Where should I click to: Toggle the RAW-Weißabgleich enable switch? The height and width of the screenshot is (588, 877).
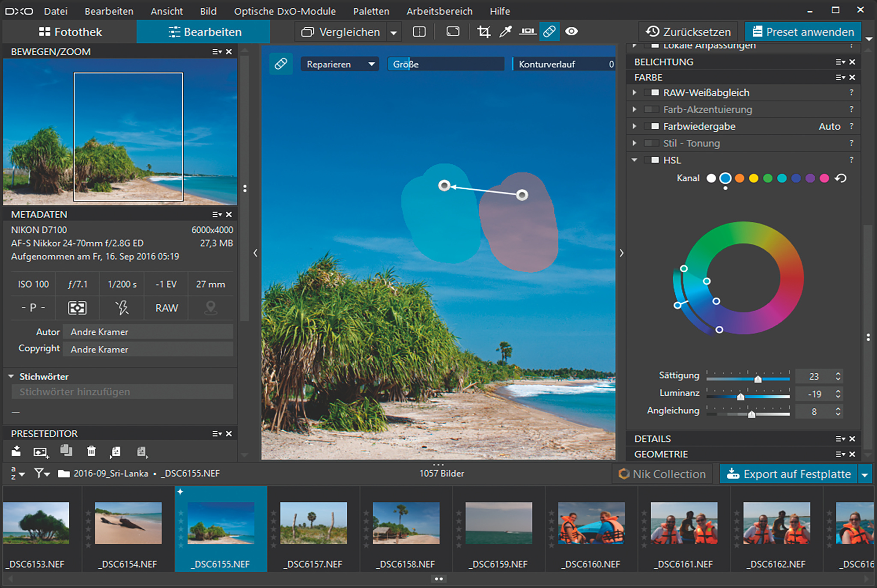coord(652,92)
